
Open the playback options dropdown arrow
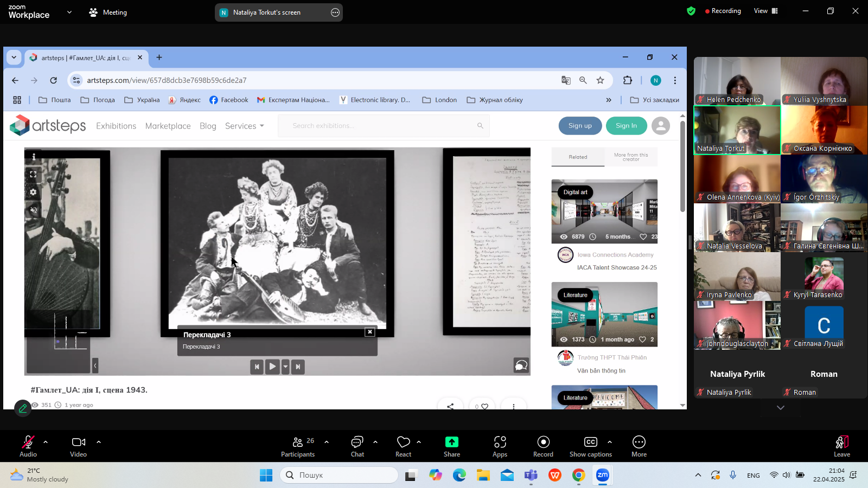(285, 367)
